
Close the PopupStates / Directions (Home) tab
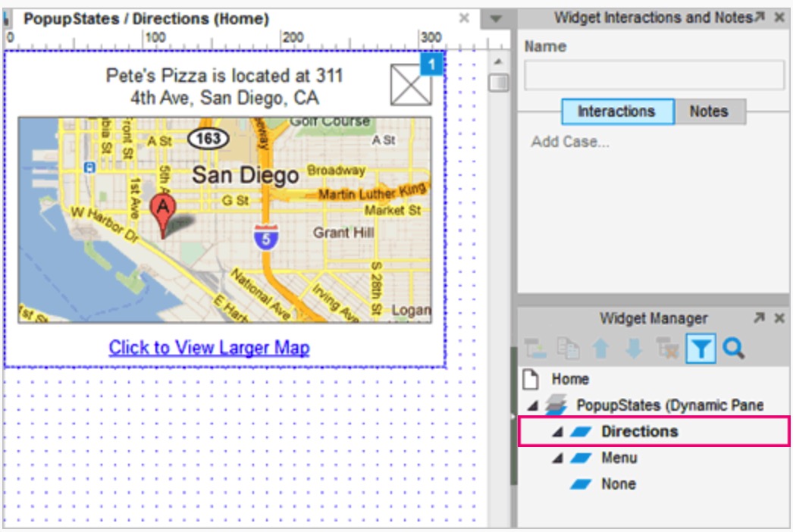pos(464,19)
